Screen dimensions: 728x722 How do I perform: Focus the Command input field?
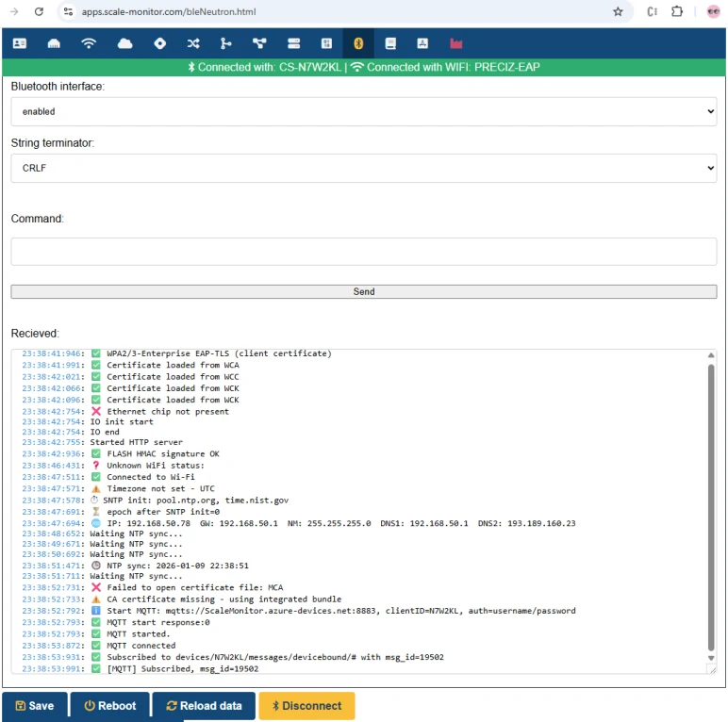coord(364,252)
